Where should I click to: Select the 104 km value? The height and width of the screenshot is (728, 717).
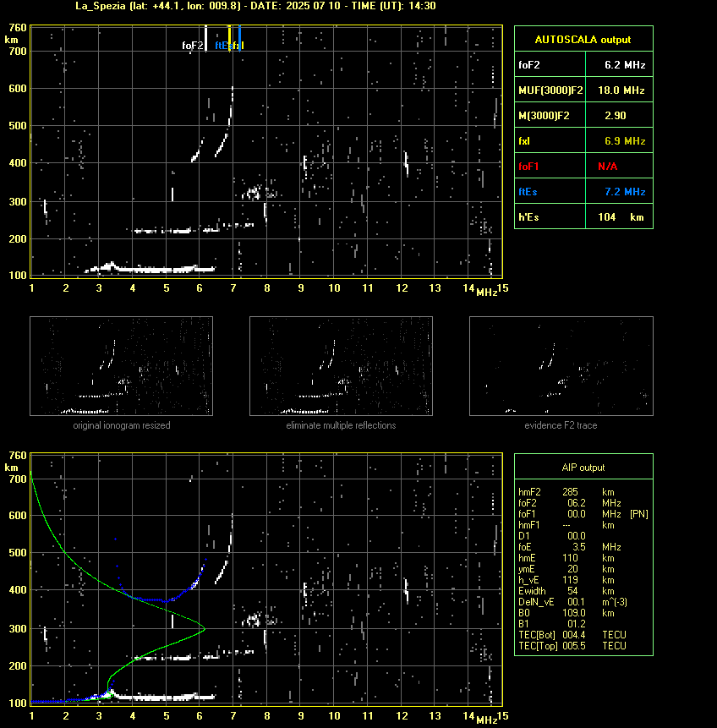[x=621, y=217]
